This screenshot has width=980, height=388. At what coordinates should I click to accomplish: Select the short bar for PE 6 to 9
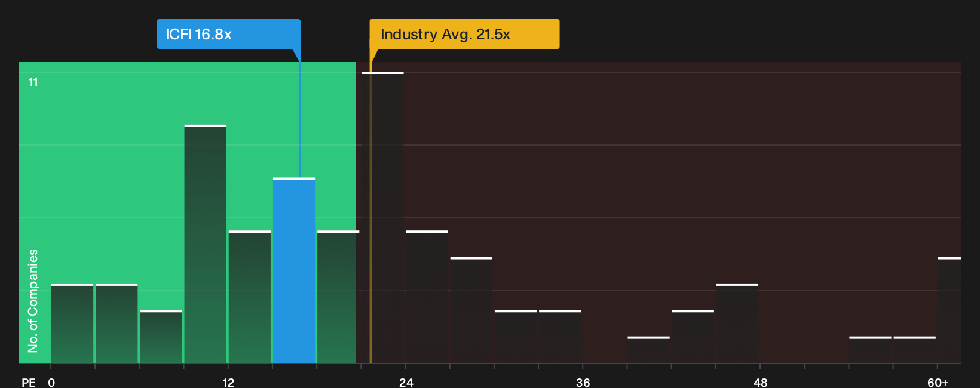161,337
